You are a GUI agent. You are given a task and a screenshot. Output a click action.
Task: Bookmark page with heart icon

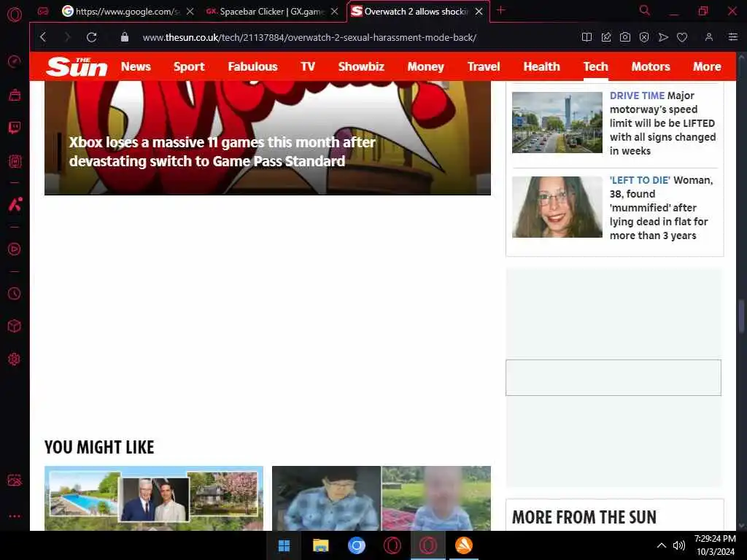pyautogui.click(x=682, y=37)
